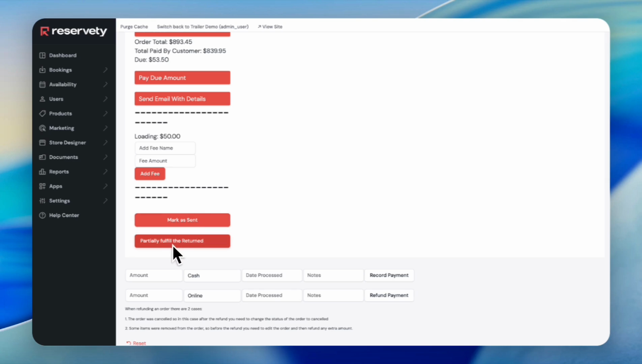Open the Cash payment method dropdown
642x364 pixels.
[212, 275]
